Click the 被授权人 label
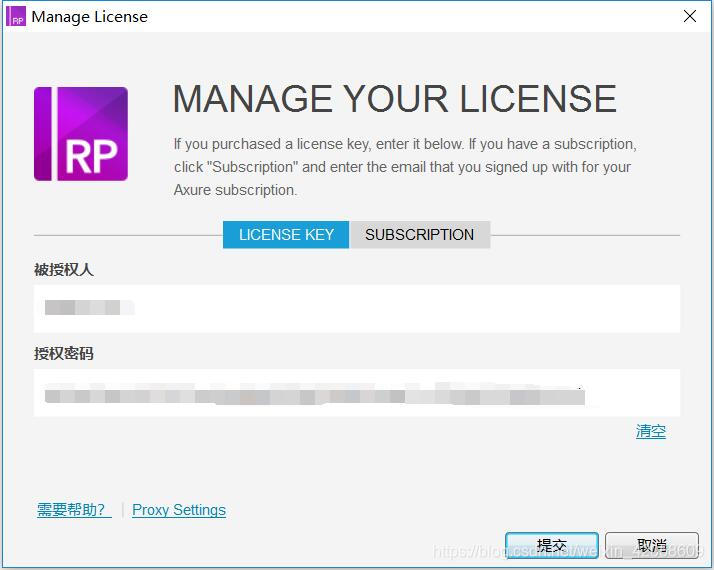Screen dimensions: 714x570 (64, 270)
